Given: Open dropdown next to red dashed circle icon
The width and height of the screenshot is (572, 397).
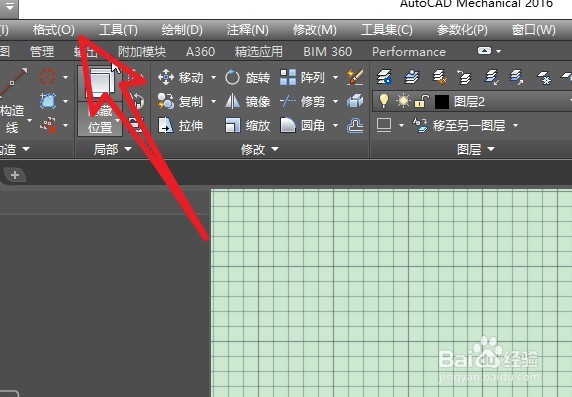Looking at the screenshot, I should point(66,77).
